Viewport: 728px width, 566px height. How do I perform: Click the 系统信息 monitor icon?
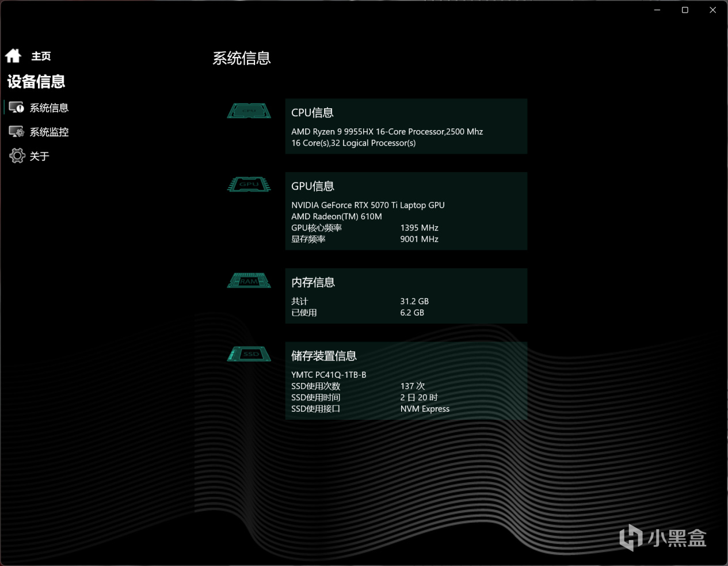(16, 108)
